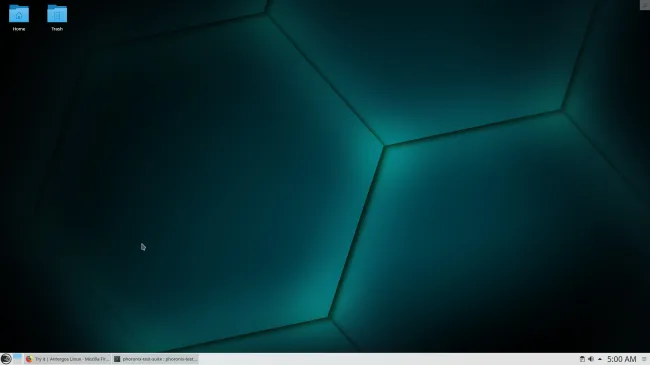Click the Home label text
650x365 pixels.
click(x=19, y=29)
